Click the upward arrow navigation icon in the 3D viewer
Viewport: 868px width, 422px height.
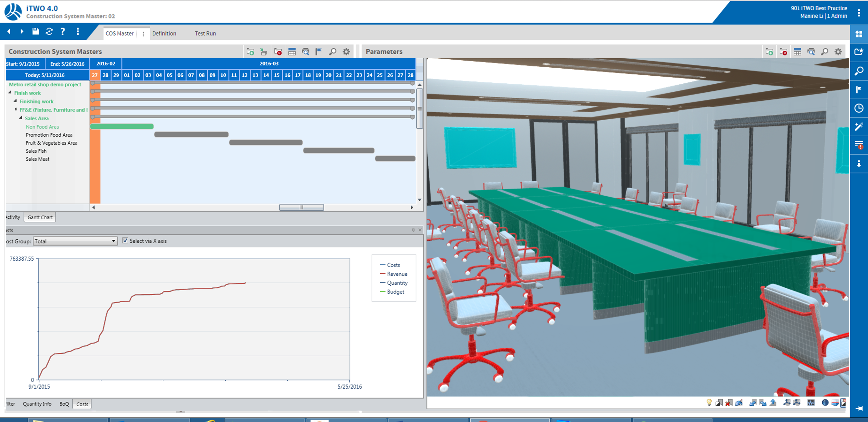[773, 402]
